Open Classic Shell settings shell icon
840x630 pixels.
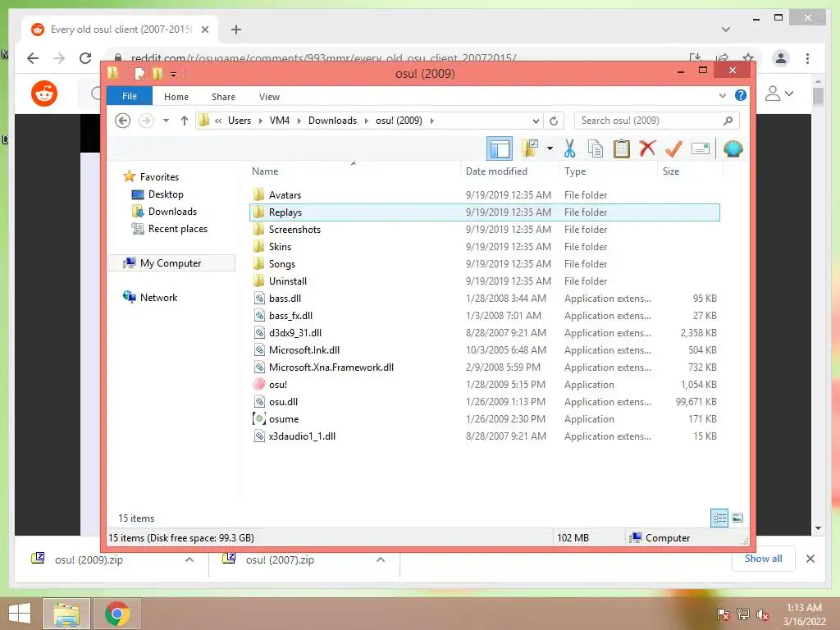[x=733, y=148]
